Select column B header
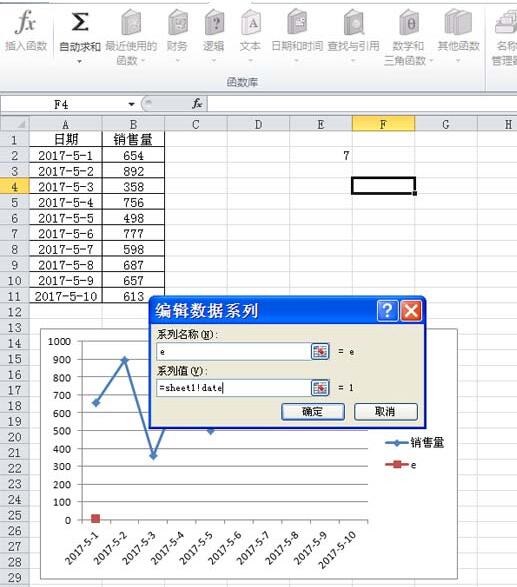The height and width of the screenshot is (587, 517). click(x=133, y=124)
